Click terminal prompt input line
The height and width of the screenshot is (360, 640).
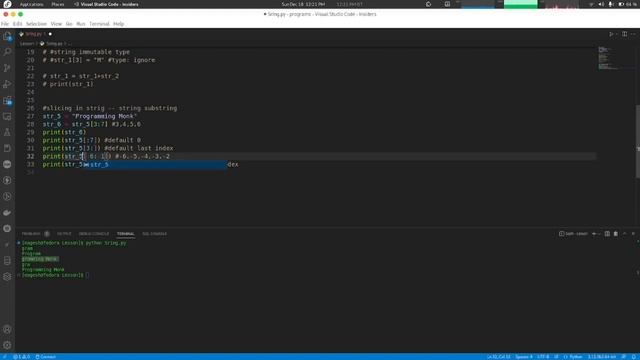pos(55,276)
